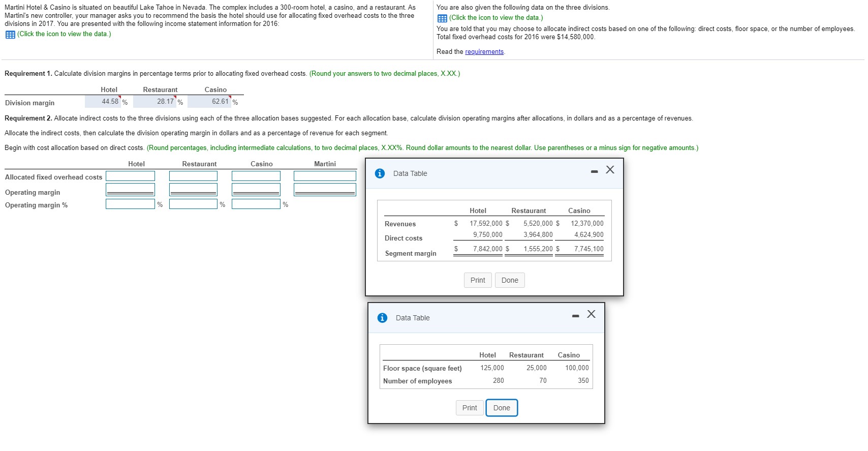The image size is (868, 451).
Task: Close the upper Data Table dialog
Action: coord(610,170)
